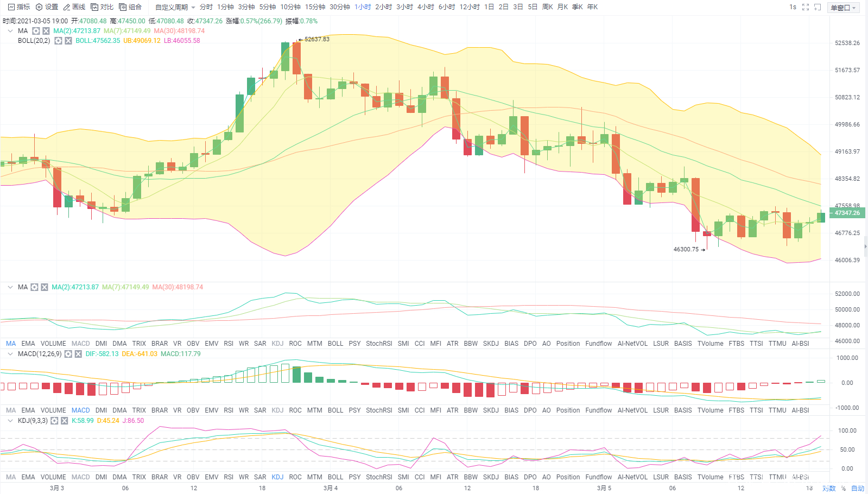The width and height of the screenshot is (868, 494).
Task: Switch to 5分钟 timeframe
Action: tap(268, 7)
